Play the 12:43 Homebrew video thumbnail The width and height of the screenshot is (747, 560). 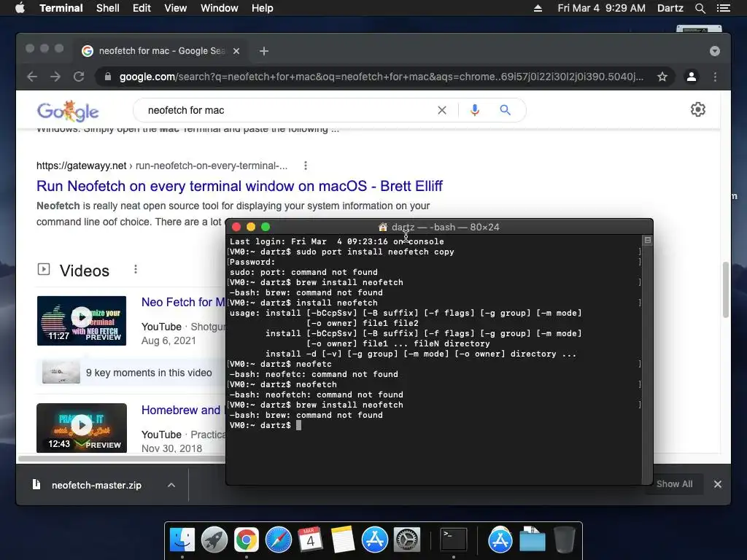[x=82, y=427]
